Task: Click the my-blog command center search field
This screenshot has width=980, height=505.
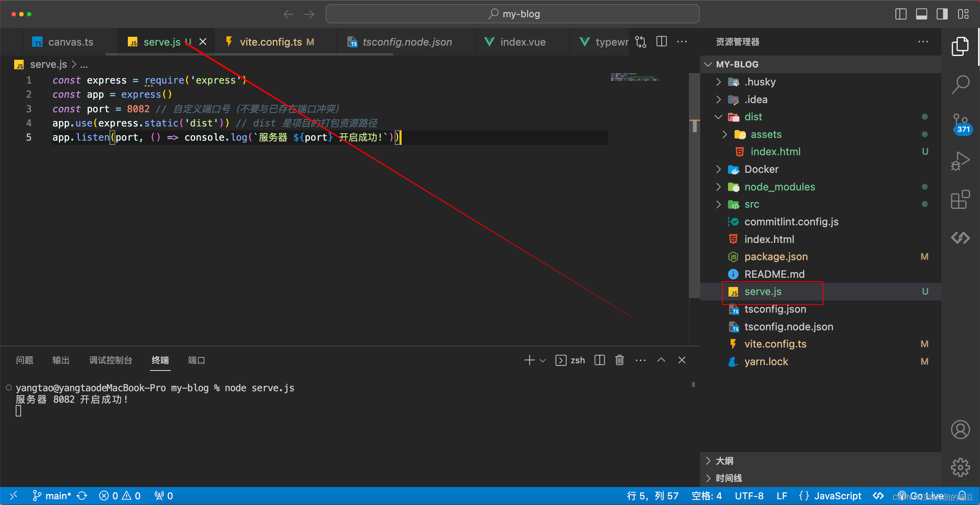Action: [513, 14]
